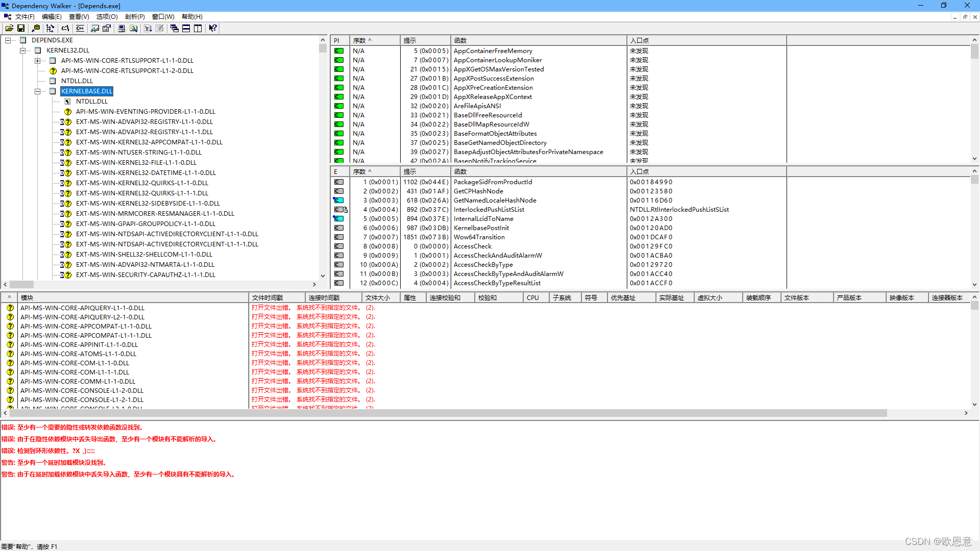Open the 查看(V) menu

(79, 17)
